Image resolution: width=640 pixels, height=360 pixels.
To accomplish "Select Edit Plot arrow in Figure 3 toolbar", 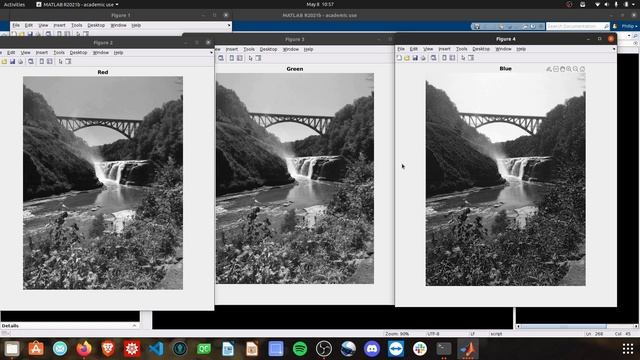I will coord(250,58).
